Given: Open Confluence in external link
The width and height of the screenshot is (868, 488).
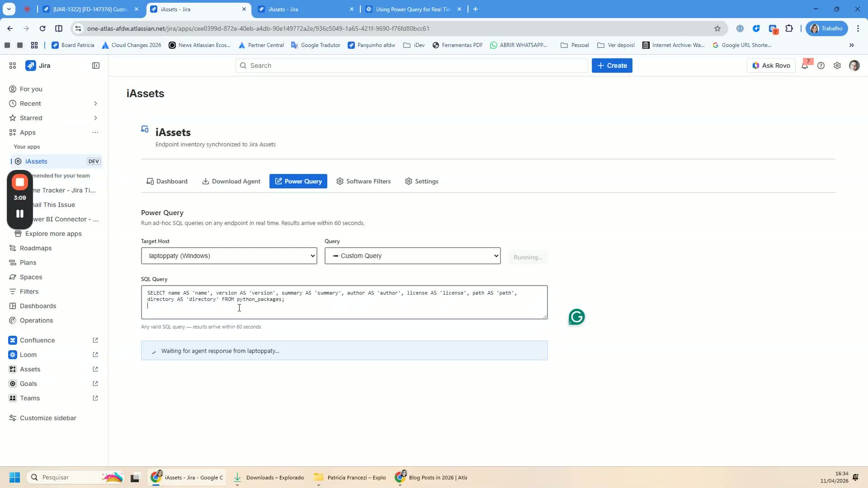Looking at the screenshot, I should [x=95, y=340].
